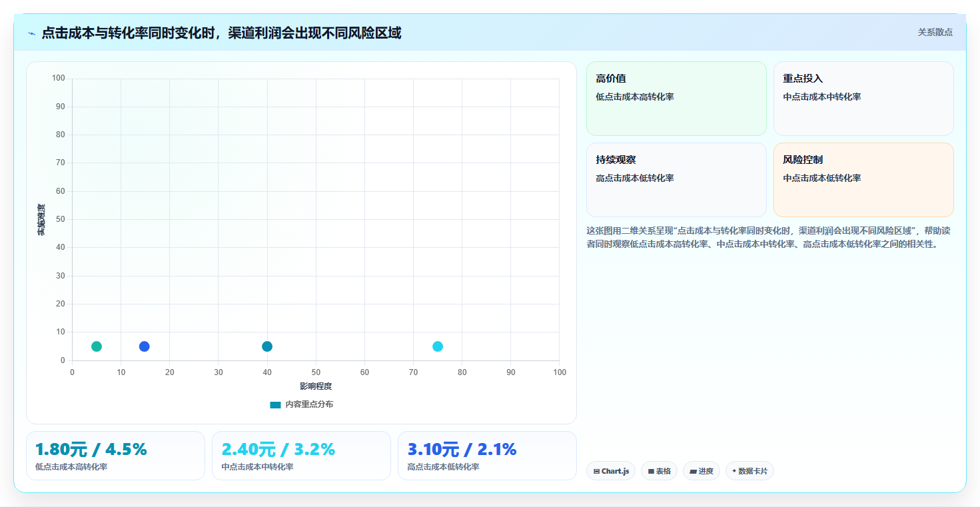The width and height of the screenshot is (980, 507).
Task: Click the 表格 tag
Action: (659, 471)
